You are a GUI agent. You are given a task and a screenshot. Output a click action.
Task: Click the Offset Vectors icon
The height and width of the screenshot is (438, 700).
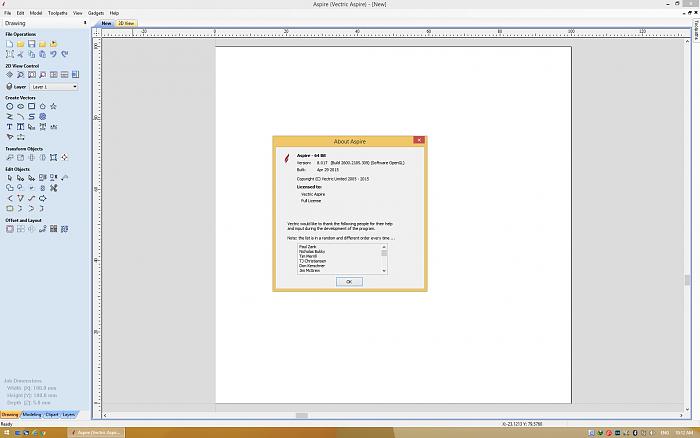pyautogui.click(x=9, y=229)
